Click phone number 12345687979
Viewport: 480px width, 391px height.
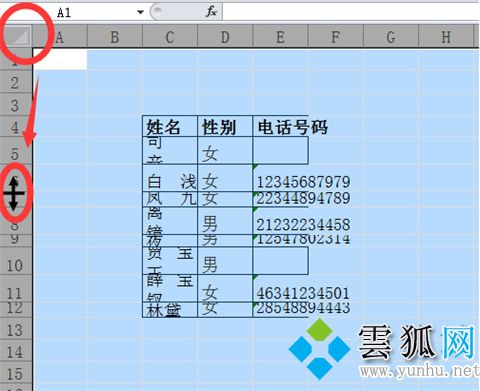point(303,182)
